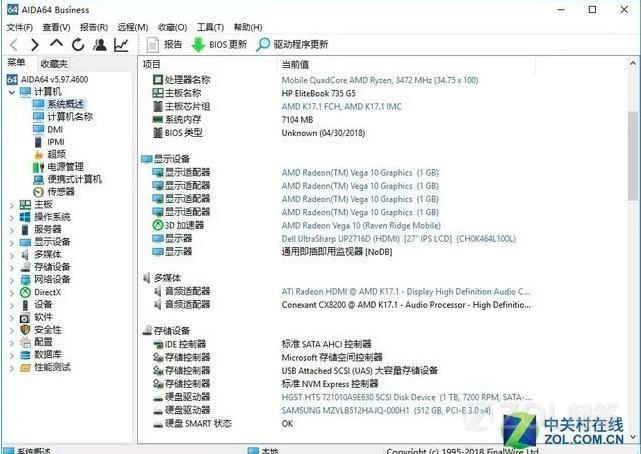The image size is (641, 454).
Task: Open the Dell UltraSharp UP2716D link
Action: point(399,239)
